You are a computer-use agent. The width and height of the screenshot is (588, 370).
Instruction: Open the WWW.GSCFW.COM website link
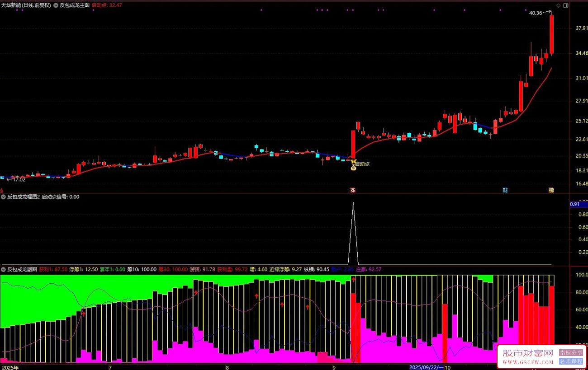[x=528, y=362]
